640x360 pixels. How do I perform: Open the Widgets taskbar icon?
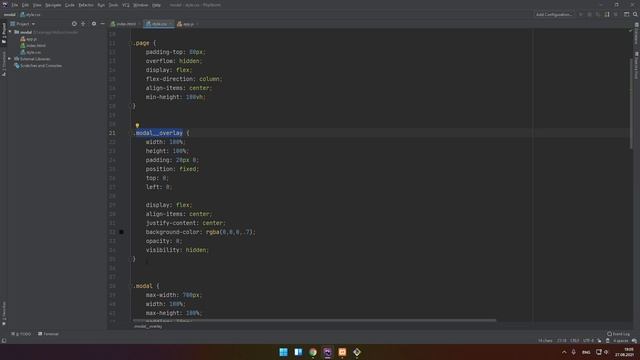pos(298,352)
